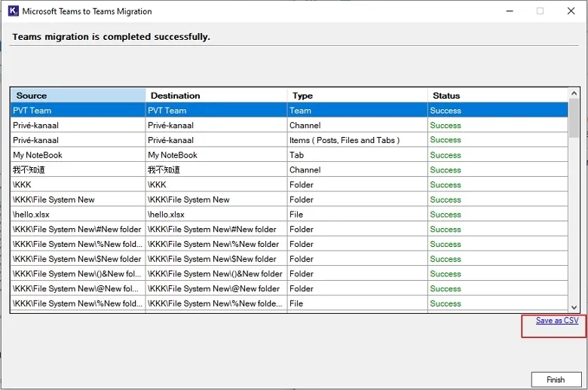Click the %New folde... destination in File row
The height and width of the screenshot is (390, 588).
[216, 303]
